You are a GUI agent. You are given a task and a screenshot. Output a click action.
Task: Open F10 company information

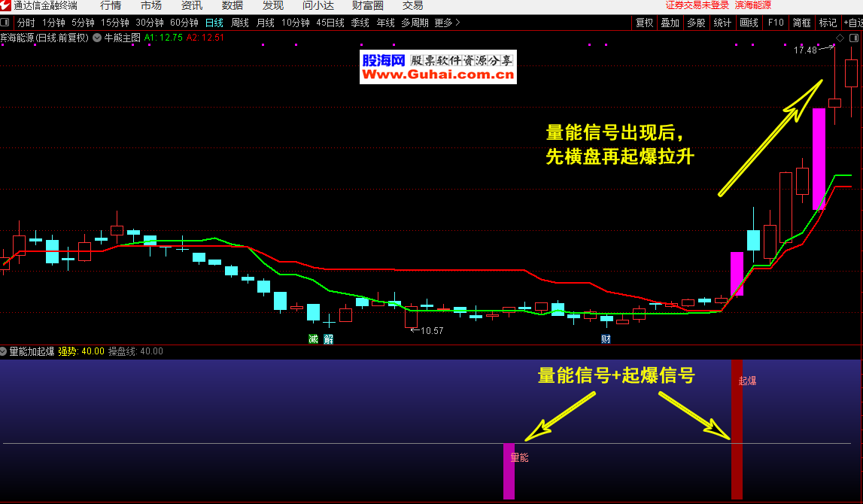click(776, 23)
